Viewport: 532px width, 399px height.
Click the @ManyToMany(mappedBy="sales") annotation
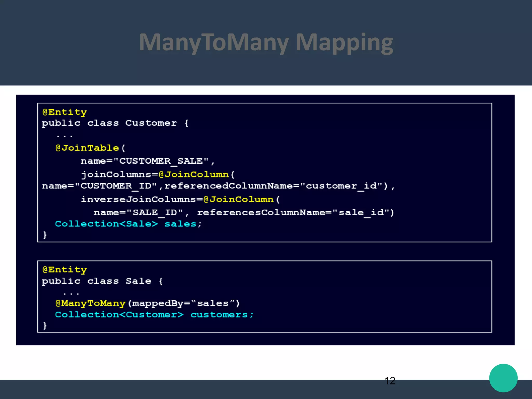[x=147, y=303]
